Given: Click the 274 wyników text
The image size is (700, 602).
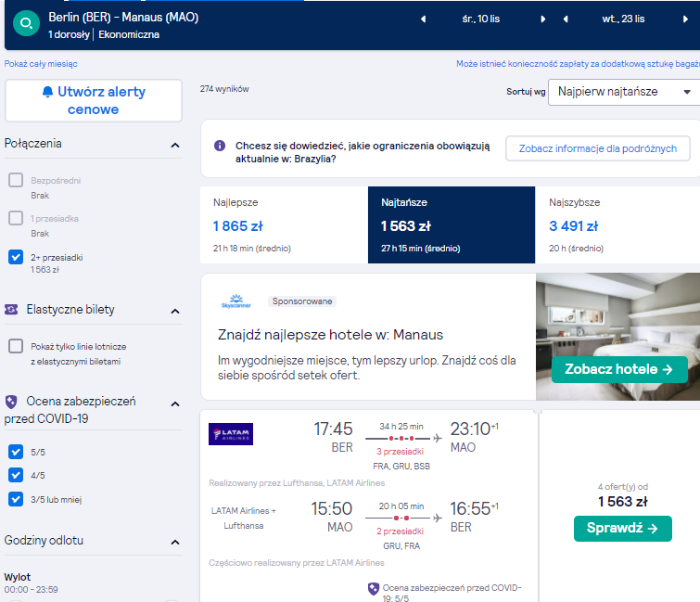Looking at the screenshot, I should coord(224,89).
